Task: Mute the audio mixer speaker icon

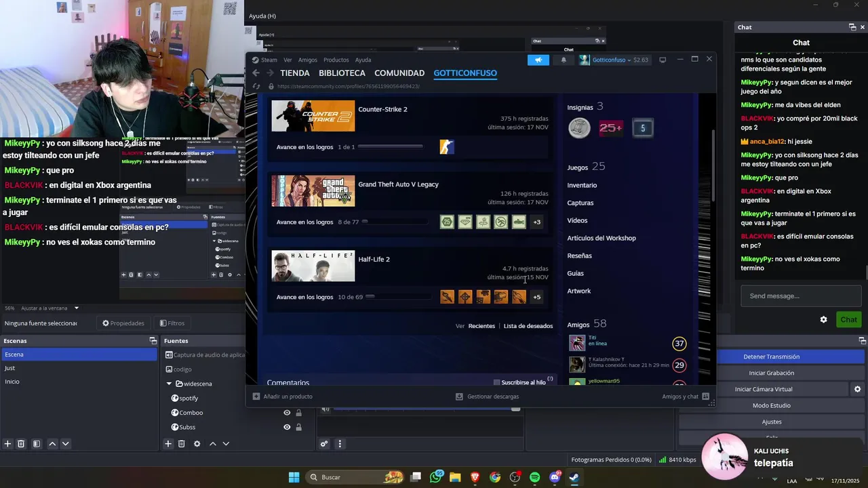Action: pos(325,408)
